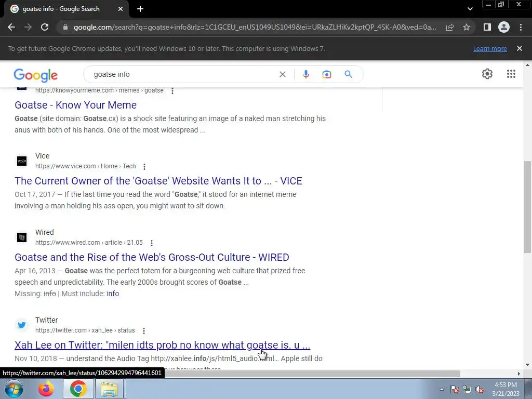The height and width of the screenshot is (399, 532).
Task: Open Wired result options menu
Action: coord(152,243)
